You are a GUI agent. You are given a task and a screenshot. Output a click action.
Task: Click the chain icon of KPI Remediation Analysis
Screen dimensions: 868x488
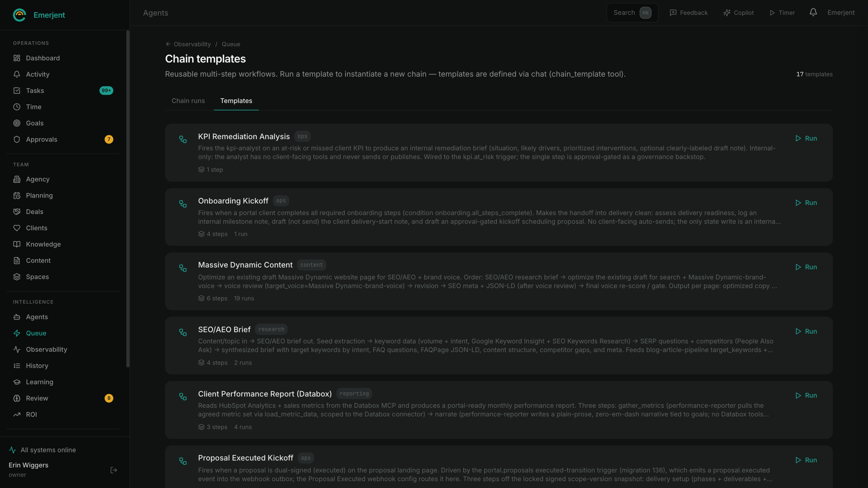click(183, 139)
